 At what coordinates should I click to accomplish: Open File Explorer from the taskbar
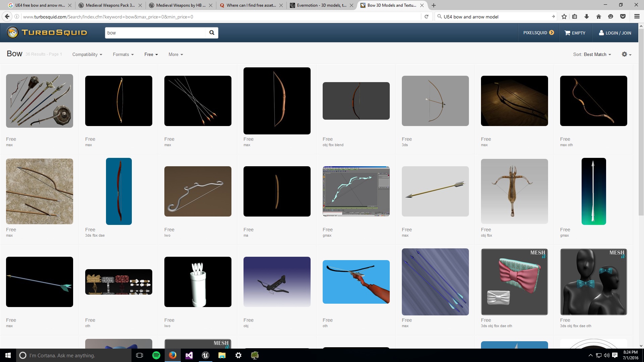pyautogui.click(x=222, y=355)
